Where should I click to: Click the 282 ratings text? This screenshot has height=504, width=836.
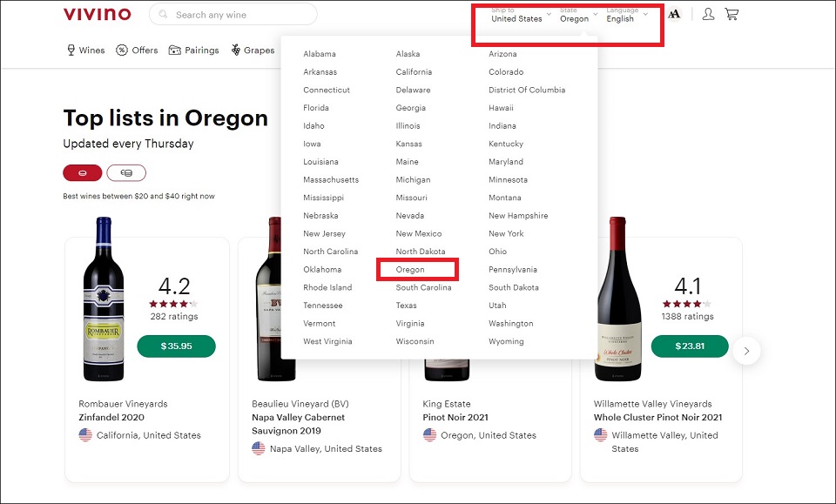[x=174, y=317]
